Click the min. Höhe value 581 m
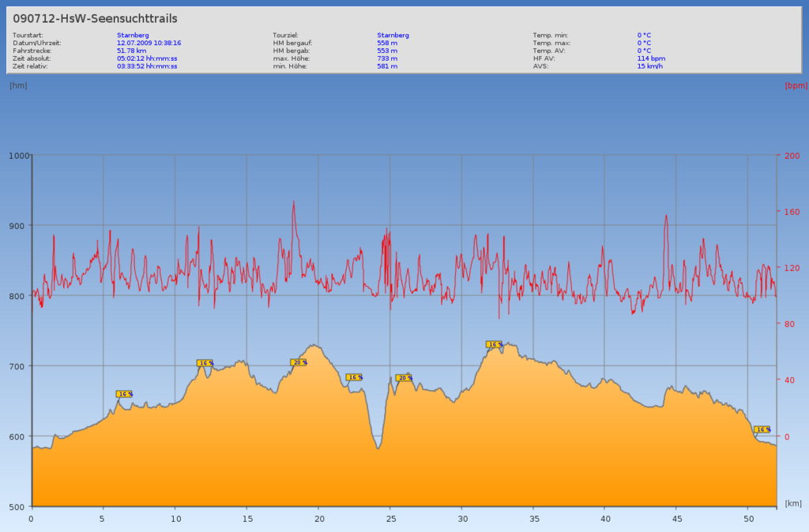The image size is (809, 532). (387, 66)
